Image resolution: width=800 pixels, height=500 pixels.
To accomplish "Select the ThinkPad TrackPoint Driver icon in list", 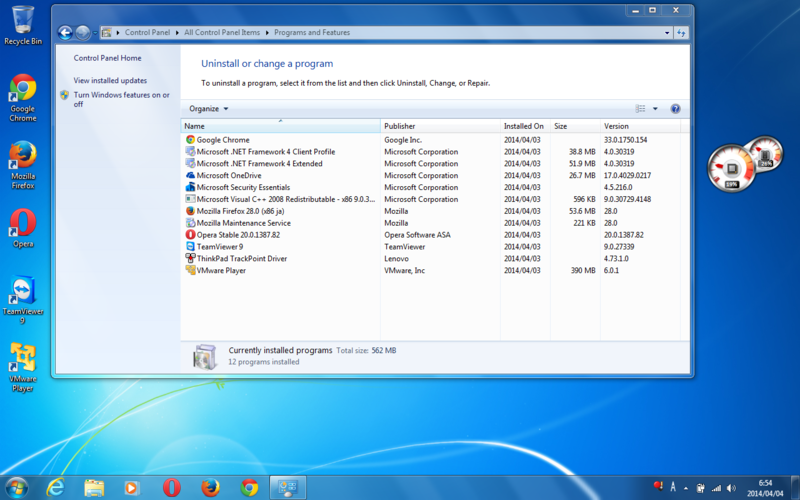I will point(190,258).
